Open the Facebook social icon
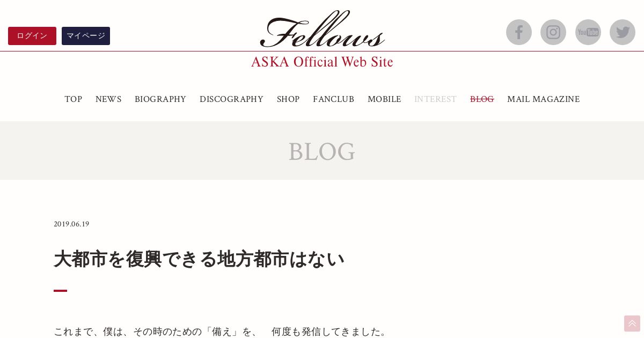This screenshot has width=644, height=338. [x=519, y=32]
